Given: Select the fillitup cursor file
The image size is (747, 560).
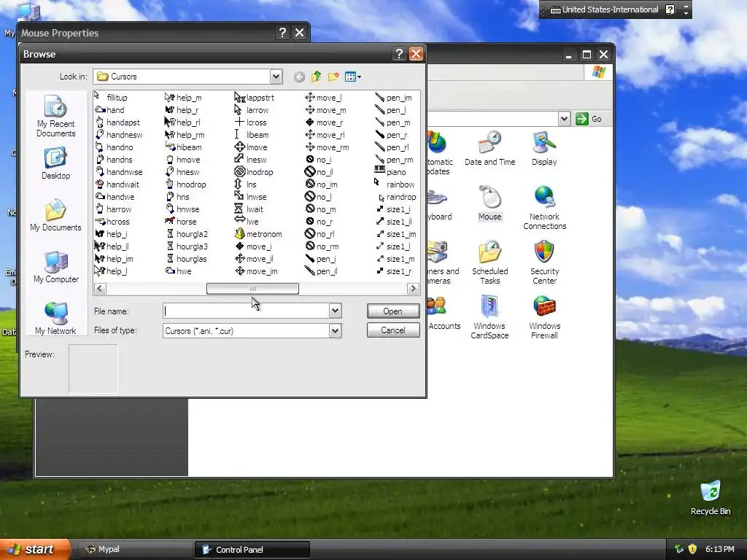Looking at the screenshot, I should tap(111, 98).
